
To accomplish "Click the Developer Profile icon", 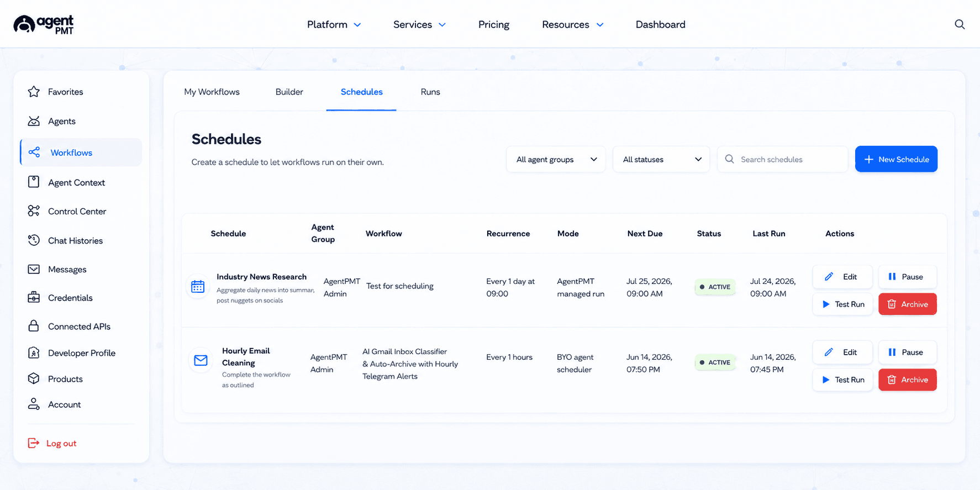I will tap(34, 352).
